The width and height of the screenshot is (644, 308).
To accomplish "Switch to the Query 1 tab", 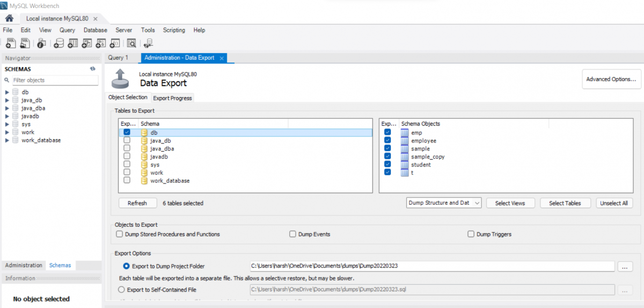I will [118, 58].
